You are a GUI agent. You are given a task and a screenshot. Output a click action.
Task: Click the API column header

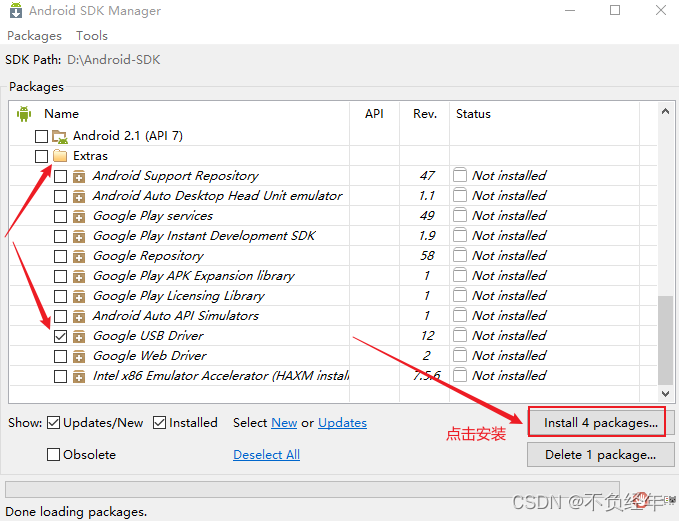[x=374, y=114]
